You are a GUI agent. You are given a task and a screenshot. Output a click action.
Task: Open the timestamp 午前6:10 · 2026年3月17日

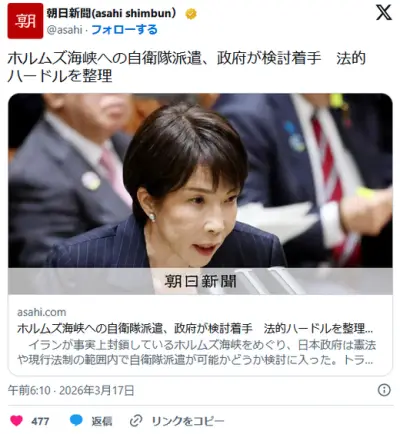coord(71,390)
